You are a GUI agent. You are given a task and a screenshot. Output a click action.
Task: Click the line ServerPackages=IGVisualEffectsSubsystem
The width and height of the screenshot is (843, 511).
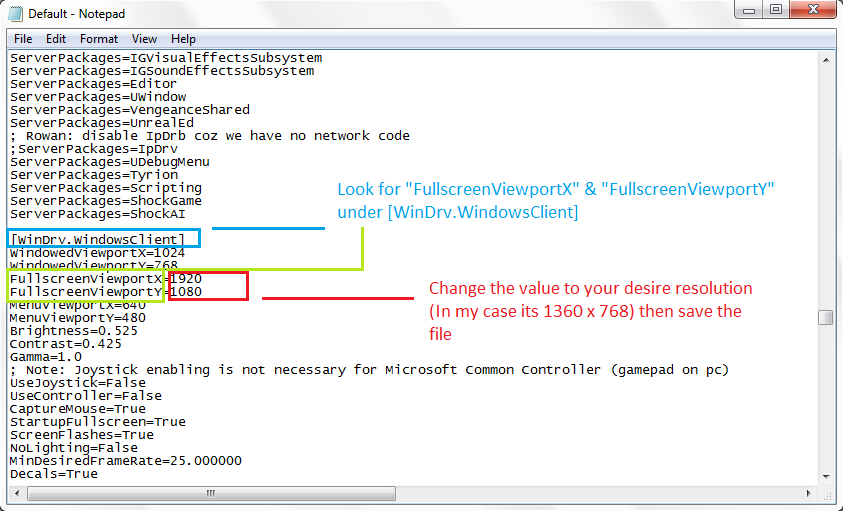pyautogui.click(x=166, y=58)
